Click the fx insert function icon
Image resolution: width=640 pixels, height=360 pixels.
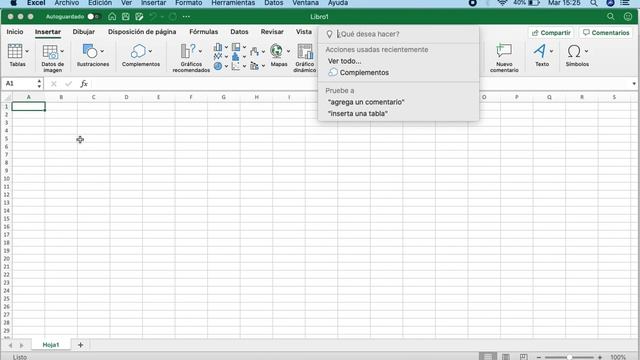coord(84,84)
